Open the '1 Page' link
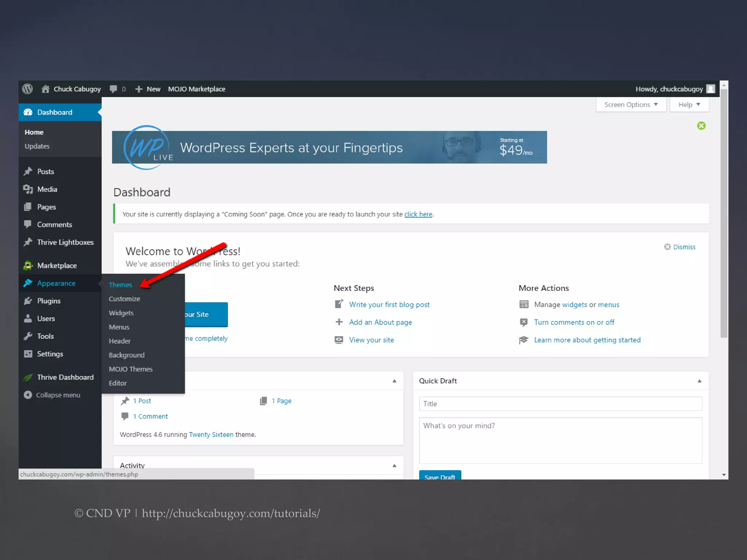Image resolution: width=747 pixels, height=560 pixels. (281, 401)
